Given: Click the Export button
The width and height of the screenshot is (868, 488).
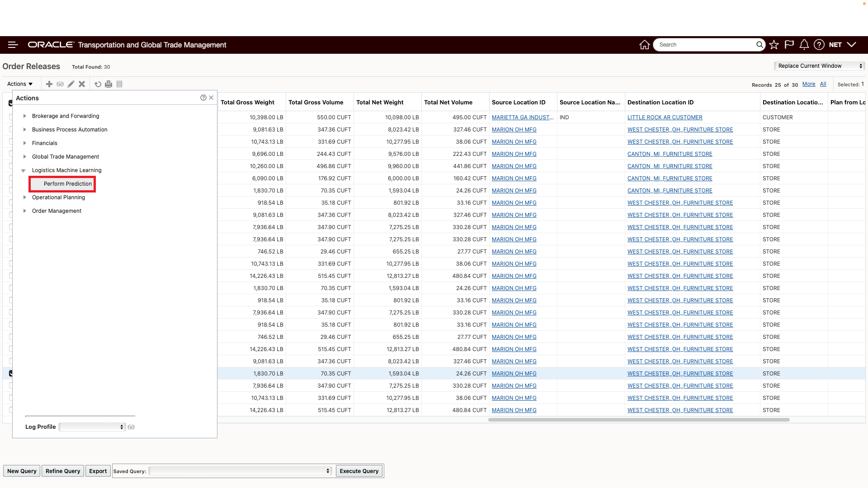Looking at the screenshot, I should [98, 471].
